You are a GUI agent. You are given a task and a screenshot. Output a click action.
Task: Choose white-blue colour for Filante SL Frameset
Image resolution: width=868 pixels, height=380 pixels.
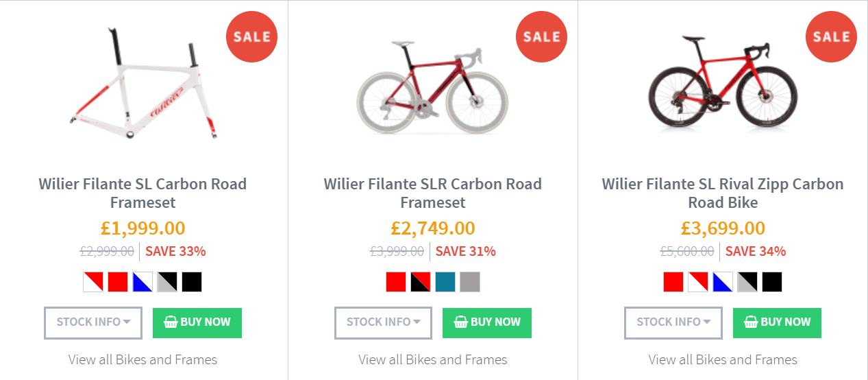click(142, 282)
